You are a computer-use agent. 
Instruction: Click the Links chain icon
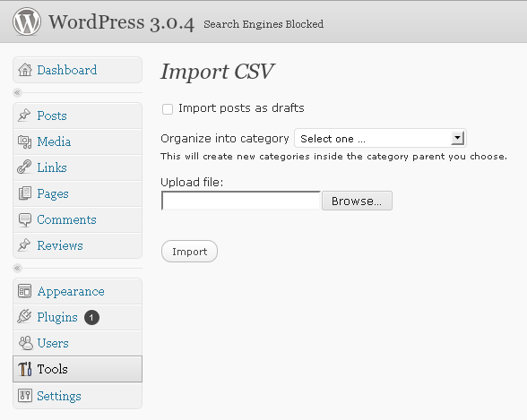point(24,167)
